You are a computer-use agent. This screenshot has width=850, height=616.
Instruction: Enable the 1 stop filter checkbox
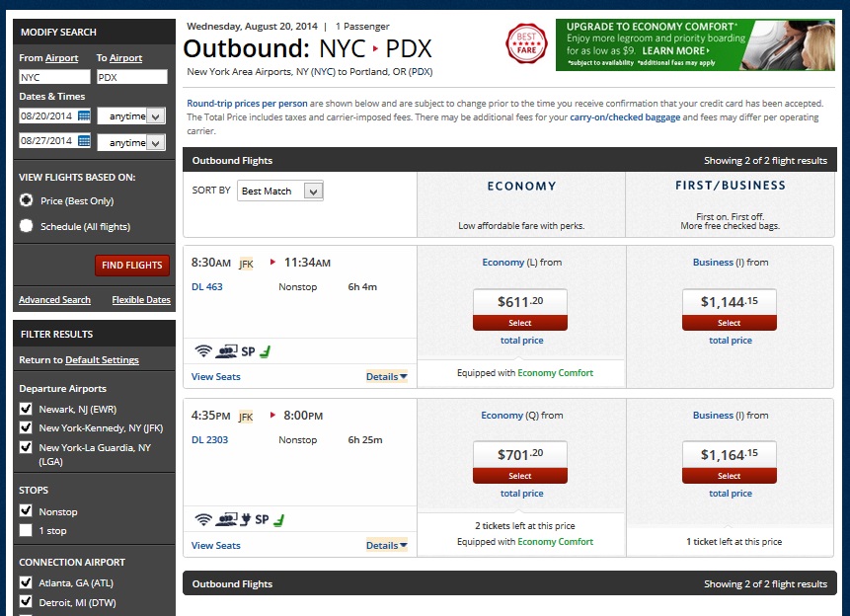27,531
